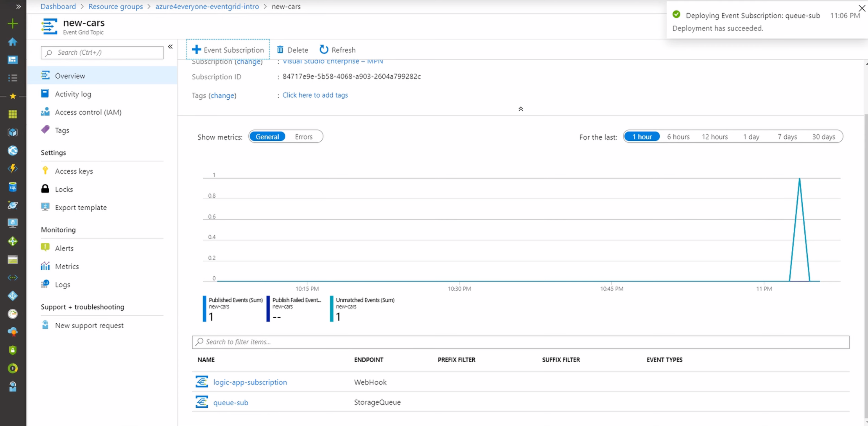Open the Activity log menu item

click(73, 94)
